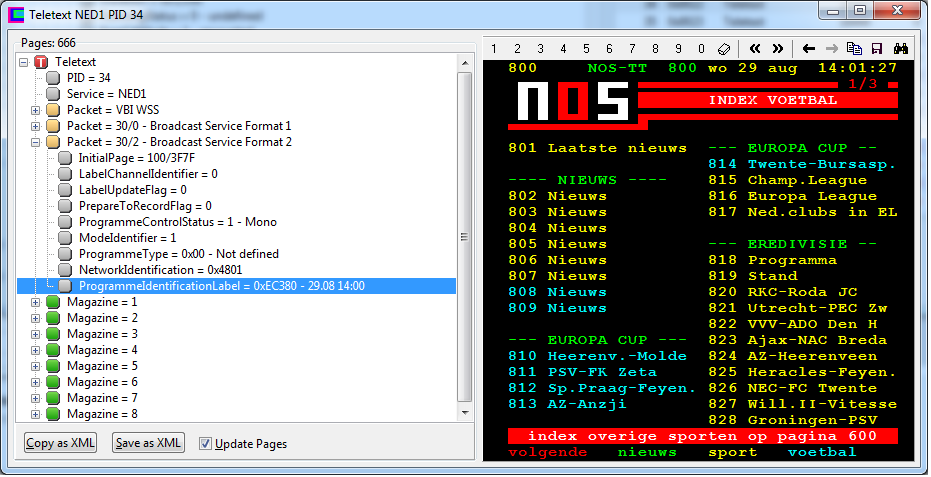This screenshot has width=931, height=477.
Task: Maximize the Teletext window
Action: (860, 10)
